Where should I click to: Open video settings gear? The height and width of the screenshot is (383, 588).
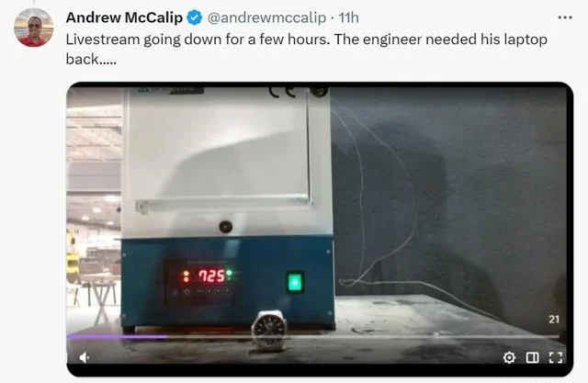tap(509, 357)
